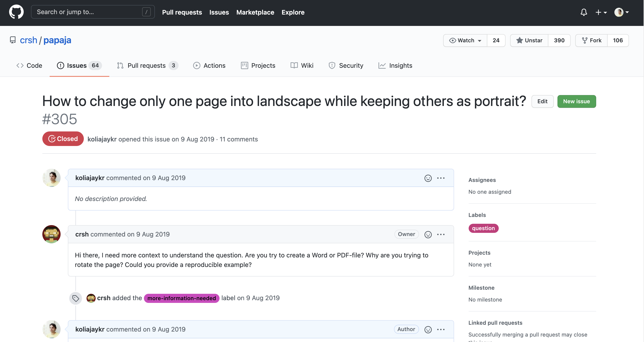Open three-dot menu on first comment
The image size is (644, 342).
tap(441, 178)
